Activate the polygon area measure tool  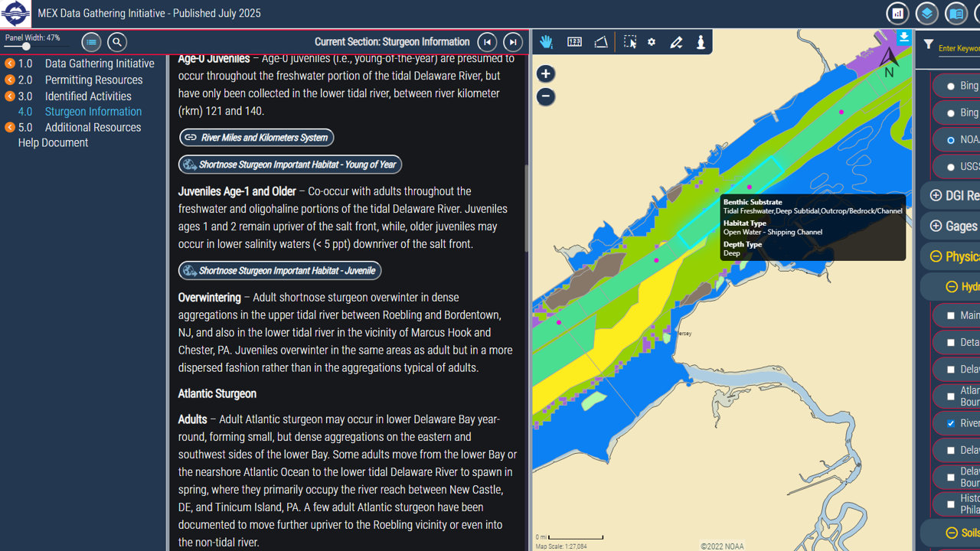click(x=601, y=42)
